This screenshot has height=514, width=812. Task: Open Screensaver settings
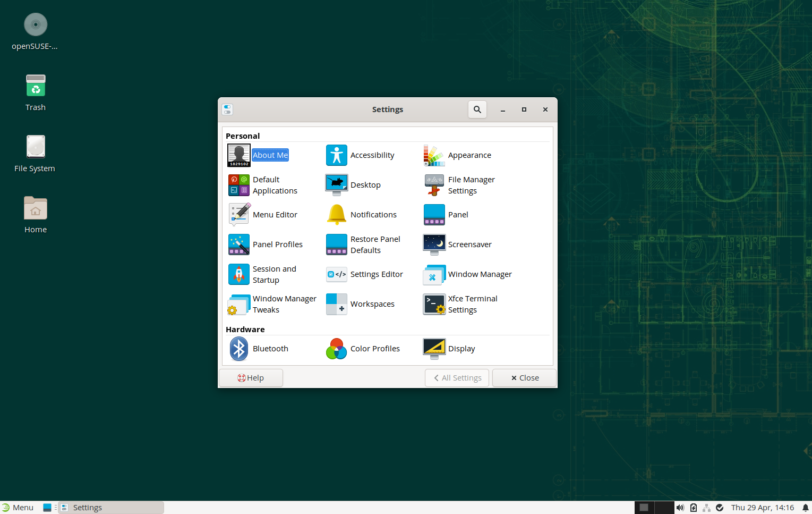coord(434,245)
